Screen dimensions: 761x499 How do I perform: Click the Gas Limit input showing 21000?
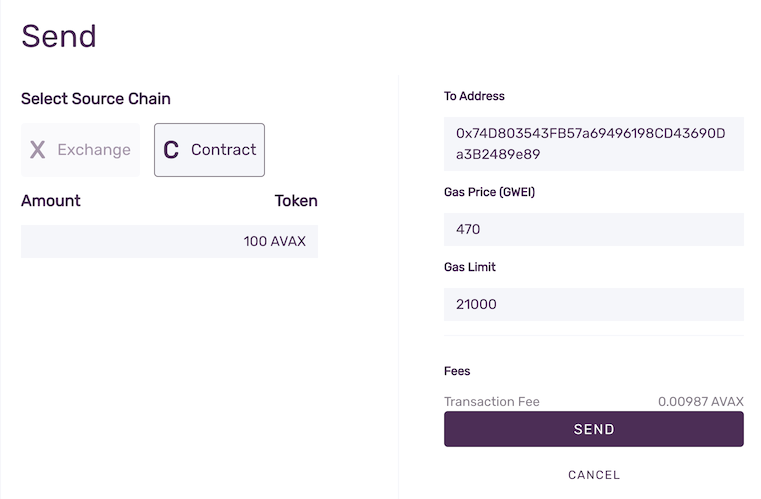pyautogui.click(x=593, y=304)
